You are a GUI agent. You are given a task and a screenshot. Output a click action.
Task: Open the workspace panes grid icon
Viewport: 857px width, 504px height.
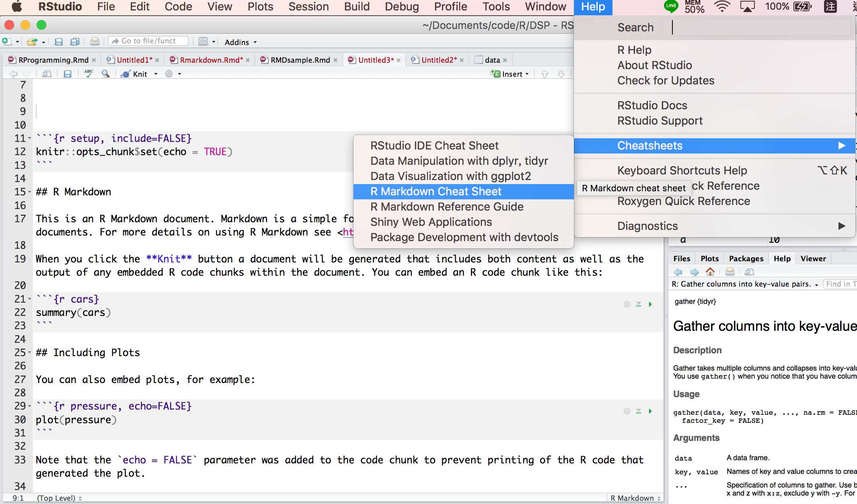(x=203, y=41)
